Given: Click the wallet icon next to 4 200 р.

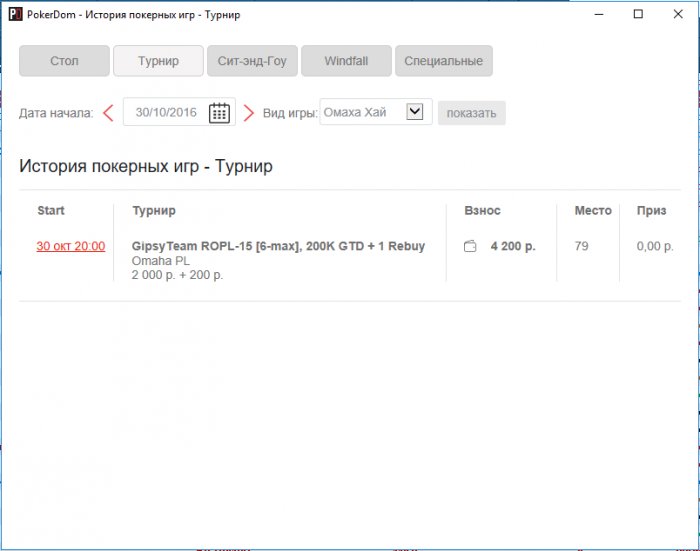Looking at the screenshot, I should (x=470, y=246).
